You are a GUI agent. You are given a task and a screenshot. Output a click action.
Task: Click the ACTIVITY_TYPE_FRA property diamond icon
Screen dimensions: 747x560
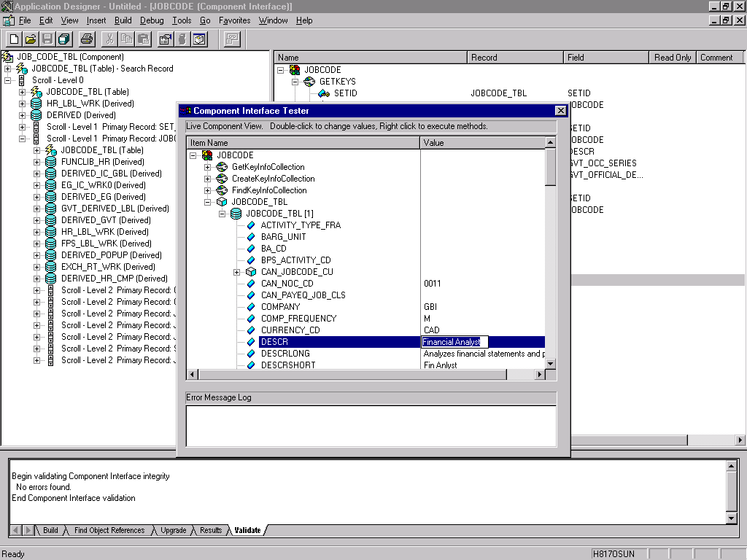(x=251, y=225)
